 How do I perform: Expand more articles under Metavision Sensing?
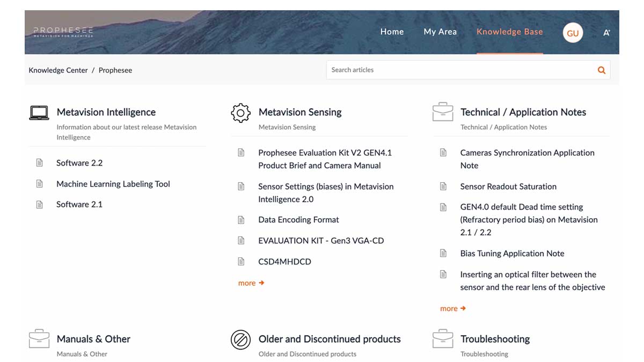click(x=251, y=283)
